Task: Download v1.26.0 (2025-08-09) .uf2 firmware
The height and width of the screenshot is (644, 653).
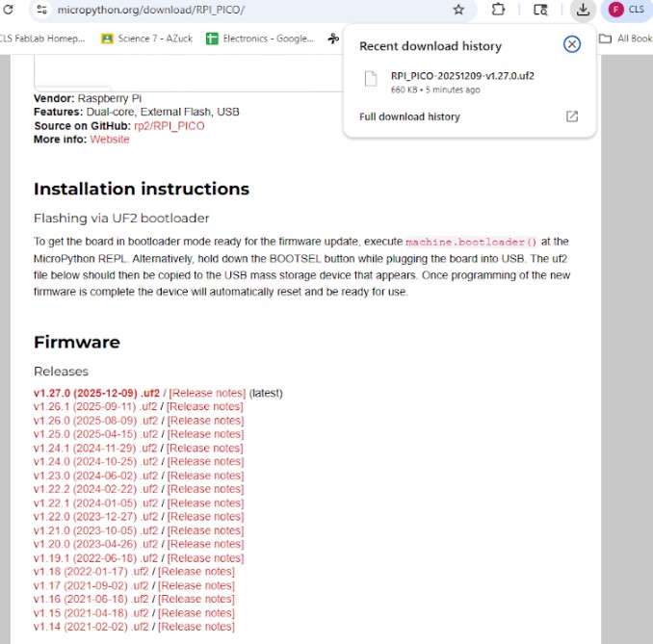Action: click(95, 421)
